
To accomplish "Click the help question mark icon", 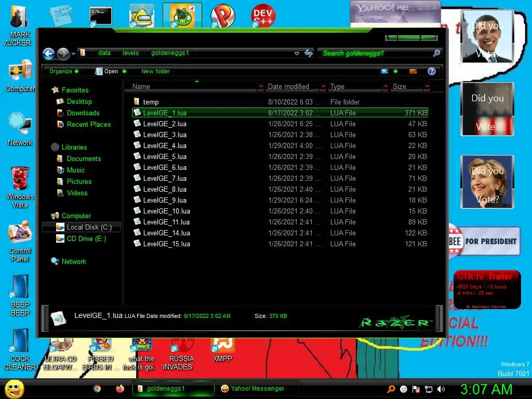I will (x=432, y=71).
